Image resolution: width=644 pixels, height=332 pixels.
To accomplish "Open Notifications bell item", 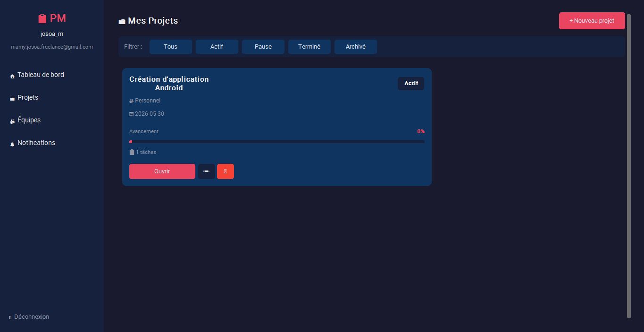I will [x=32, y=143].
